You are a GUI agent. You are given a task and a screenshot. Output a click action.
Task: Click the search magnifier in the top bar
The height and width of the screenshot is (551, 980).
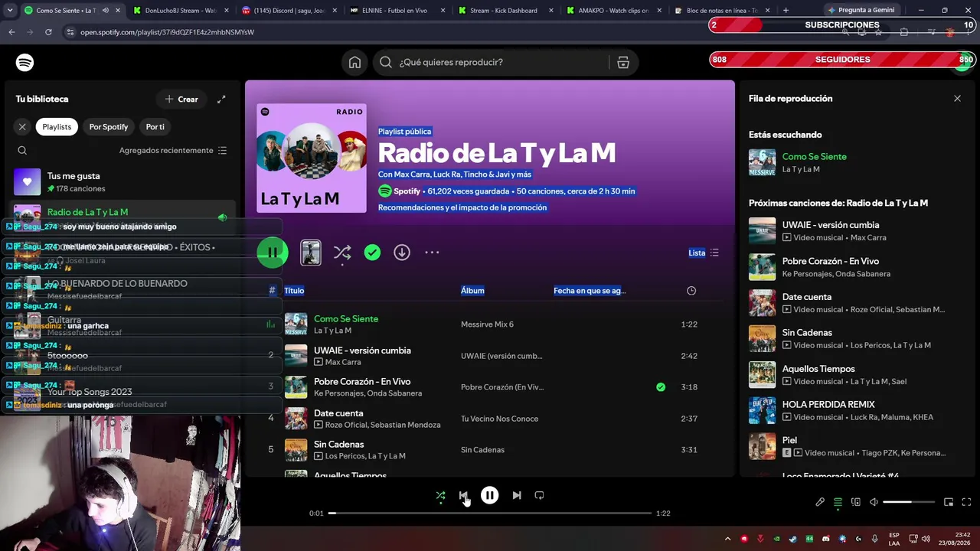(386, 63)
